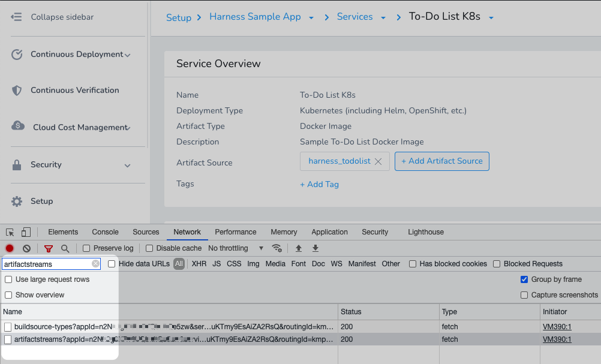The image size is (601, 364).
Task: Switch to the Elements tab
Action: click(x=63, y=232)
